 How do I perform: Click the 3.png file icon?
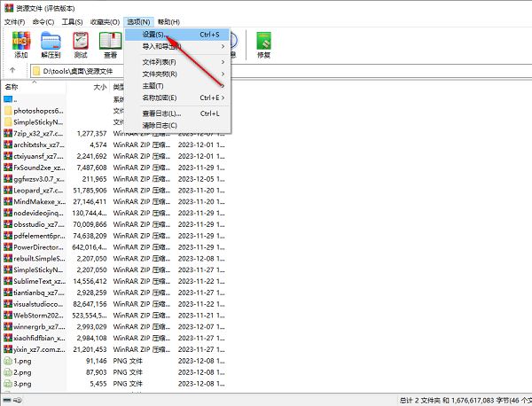click(x=8, y=384)
